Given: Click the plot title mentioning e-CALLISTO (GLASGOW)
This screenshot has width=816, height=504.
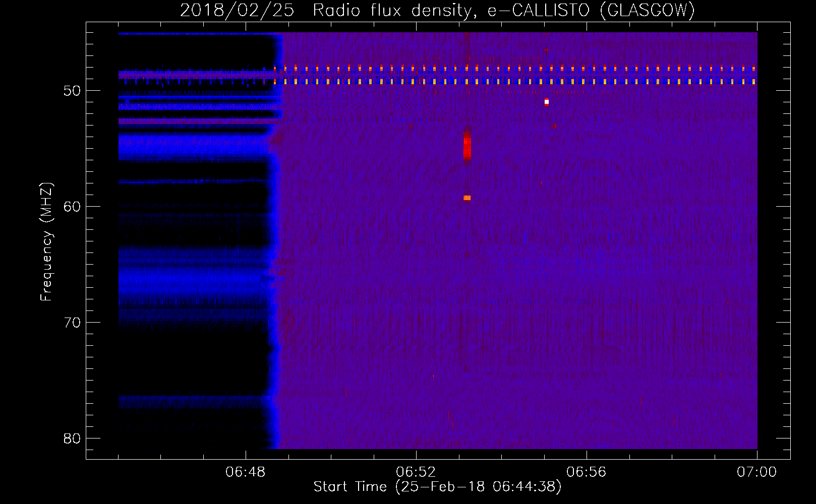Looking at the screenshot, I should point(437,10).
